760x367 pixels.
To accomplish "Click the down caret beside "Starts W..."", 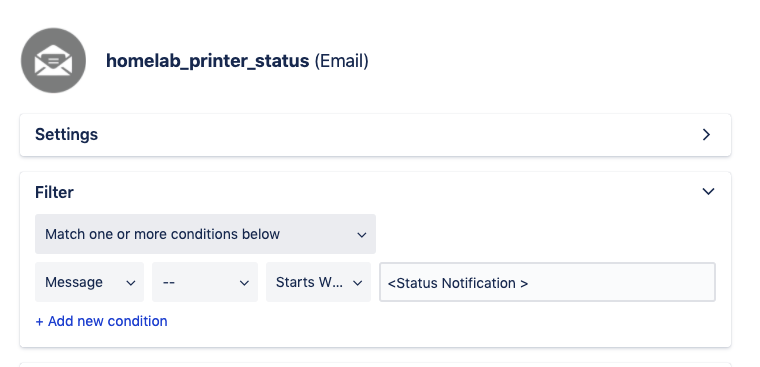I will point(358,283).
